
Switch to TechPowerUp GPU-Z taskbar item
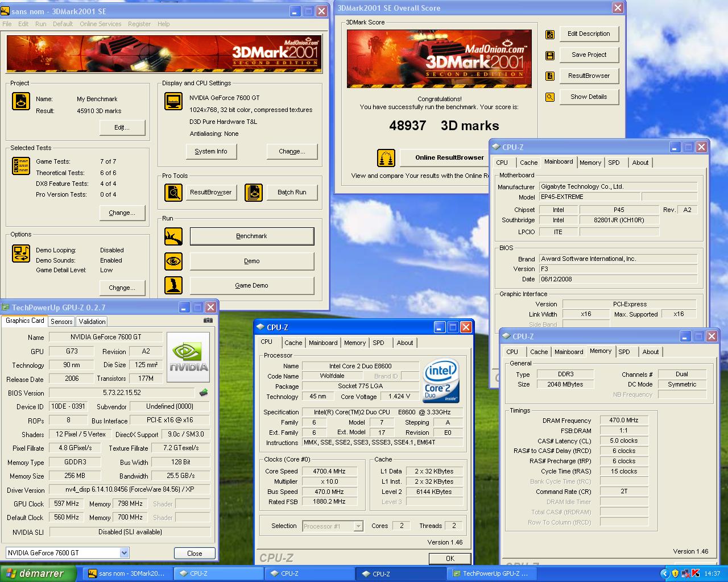pyautogui.click(x=491, y=573)
